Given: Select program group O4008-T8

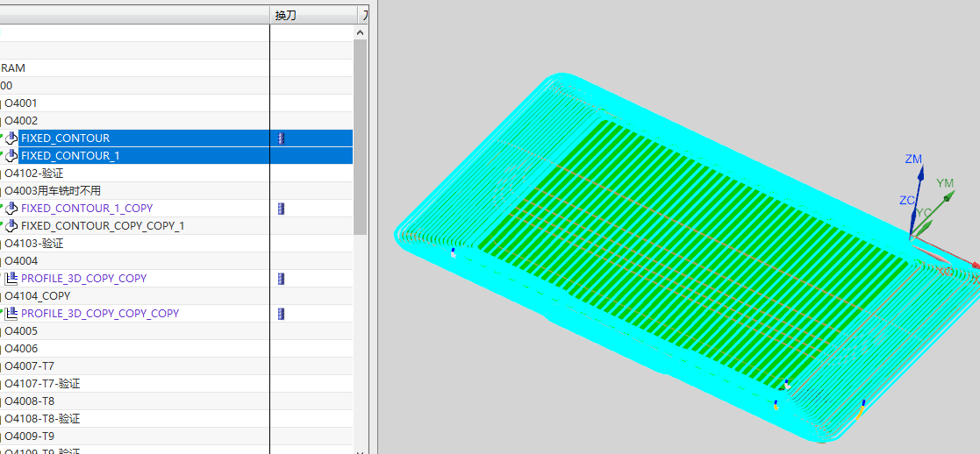Looking at the screenshot, I should tap(29, 401).
